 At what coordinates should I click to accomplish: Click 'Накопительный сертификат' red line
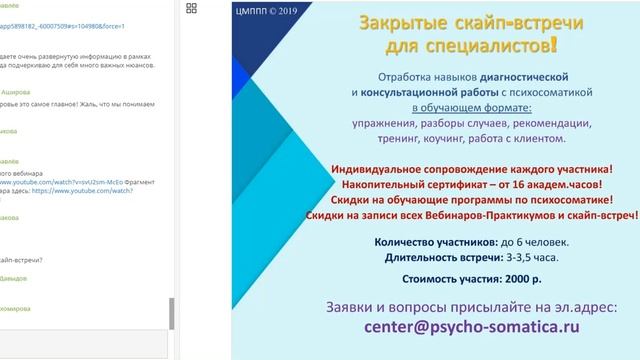pos(472,184)
